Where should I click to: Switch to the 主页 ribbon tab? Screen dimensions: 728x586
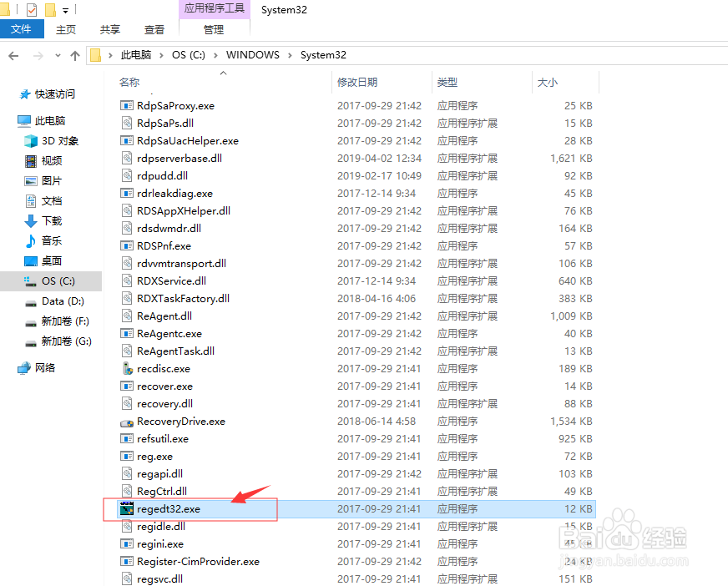pyautogui.click(x=66, y=30)
